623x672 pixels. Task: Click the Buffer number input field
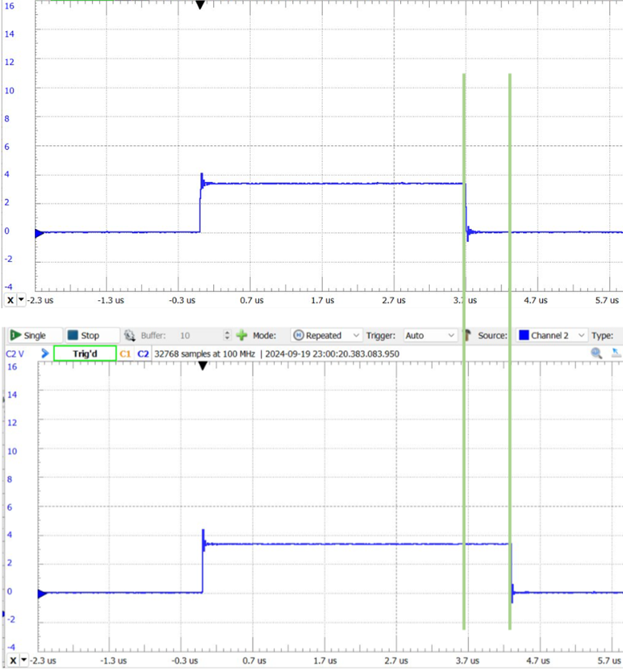click(x=196, y=336)
